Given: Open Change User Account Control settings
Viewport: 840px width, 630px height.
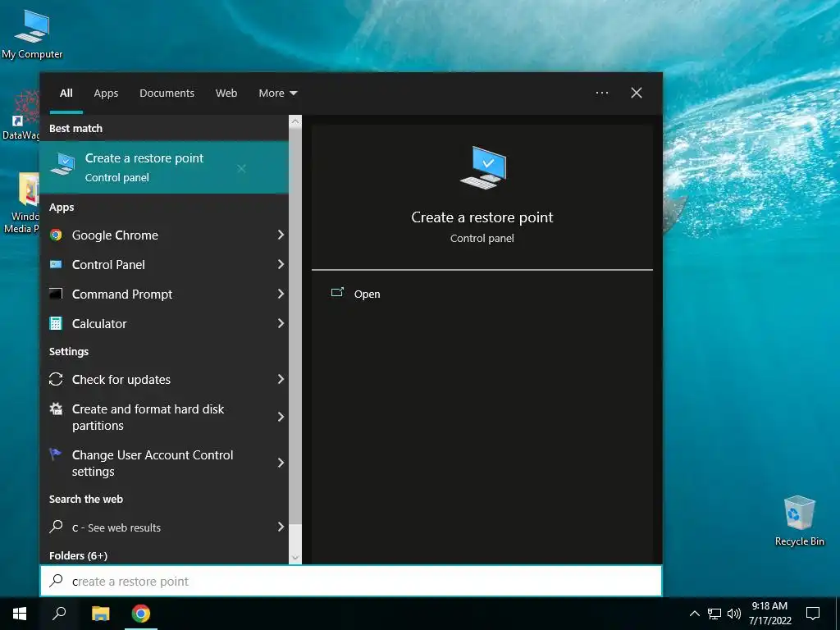Looking at the screenshot, I should coord(164,463).
